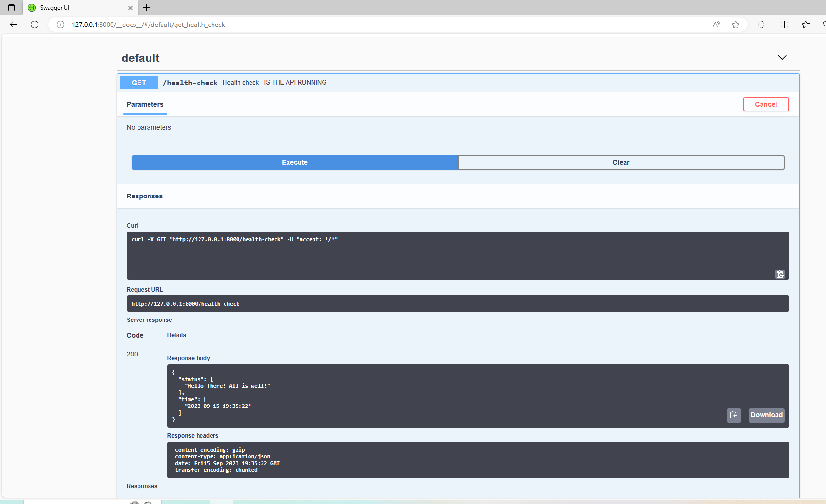
Task: Collapse the GET /health-check operation
Action: tap(190, 83)
